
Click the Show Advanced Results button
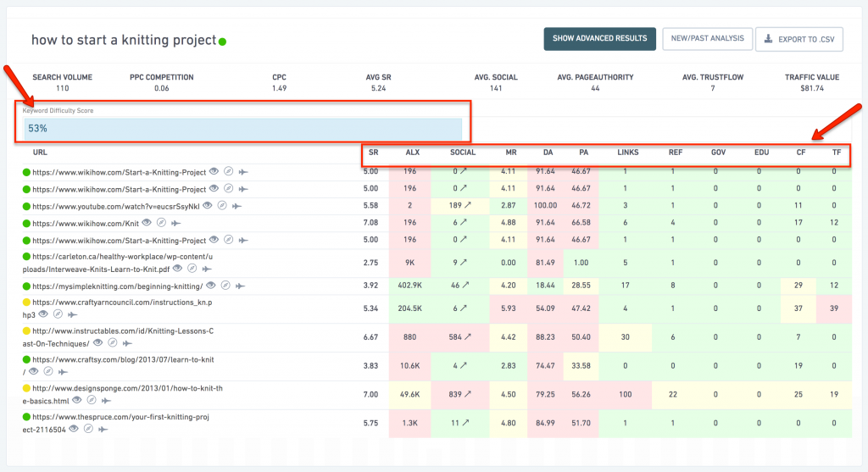click(599, 39)
